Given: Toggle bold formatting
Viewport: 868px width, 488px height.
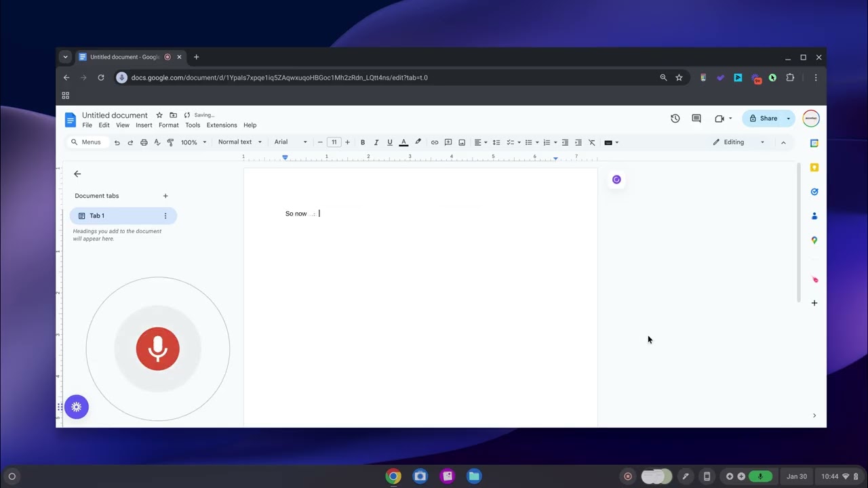Looking at the screenshot, I should [363, 142].
